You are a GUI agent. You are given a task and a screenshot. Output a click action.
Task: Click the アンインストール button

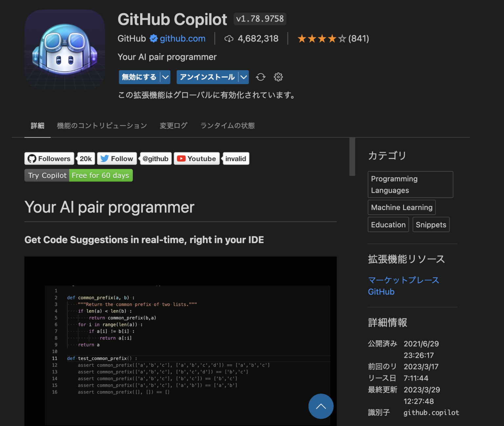click(207, 77)
